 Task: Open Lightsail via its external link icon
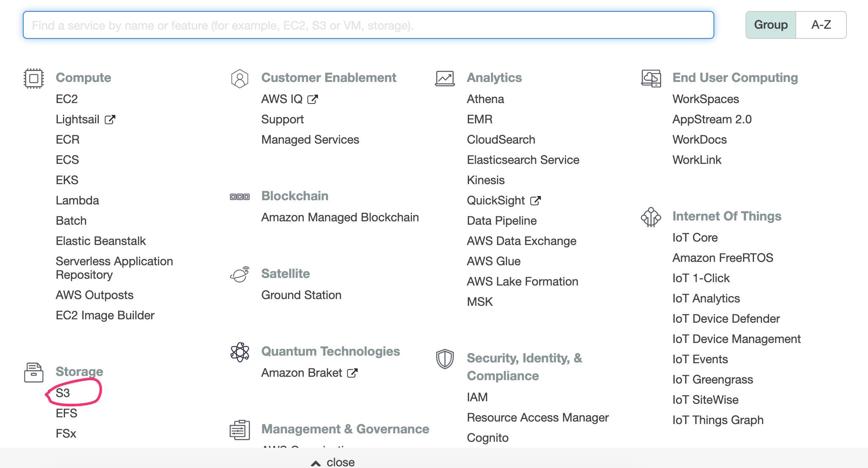(x=111, y=119)
